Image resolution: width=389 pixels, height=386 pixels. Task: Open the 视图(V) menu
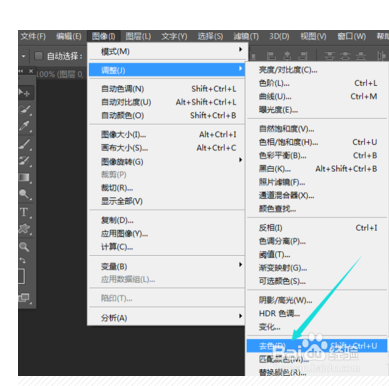click(313, 36)
